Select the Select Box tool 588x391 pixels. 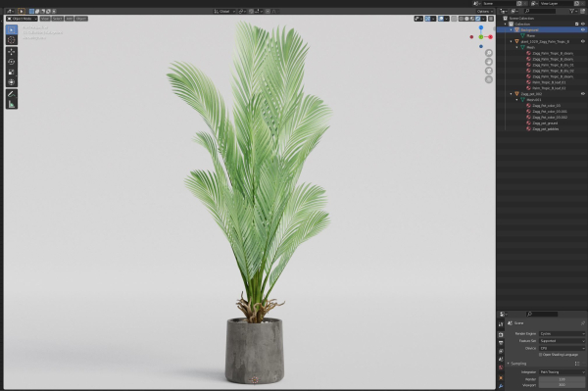[12, 29]
